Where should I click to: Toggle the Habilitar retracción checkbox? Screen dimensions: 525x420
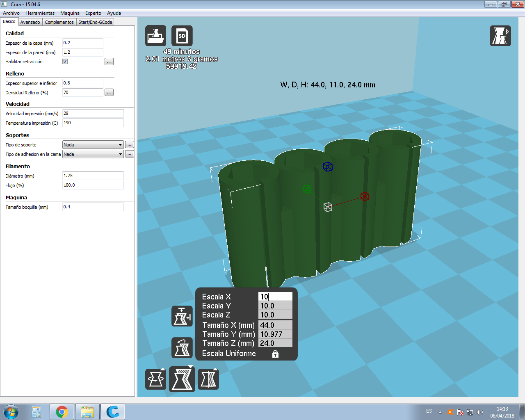65,62
